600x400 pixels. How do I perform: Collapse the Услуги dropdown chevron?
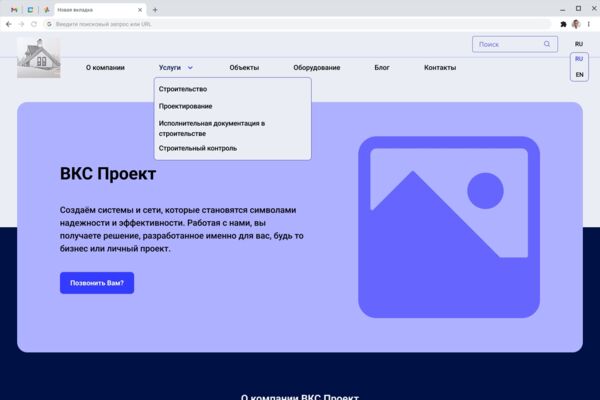pos(190,68)
